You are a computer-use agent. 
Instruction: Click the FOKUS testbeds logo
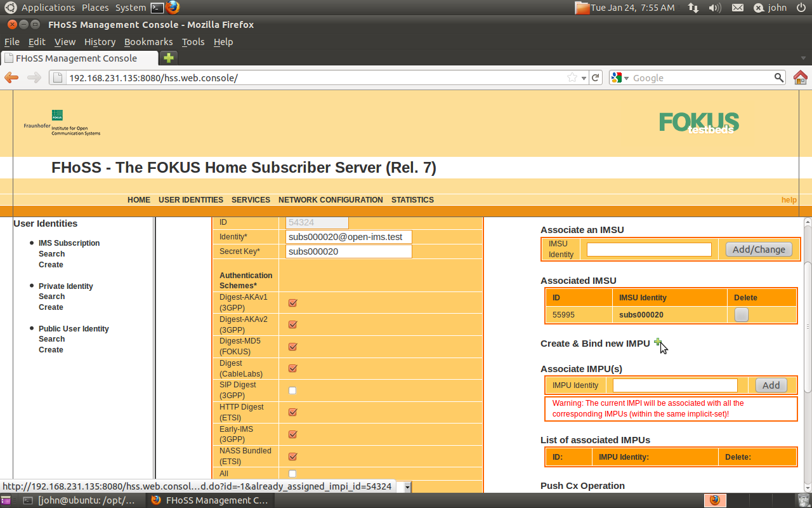(x=699, y=122)
